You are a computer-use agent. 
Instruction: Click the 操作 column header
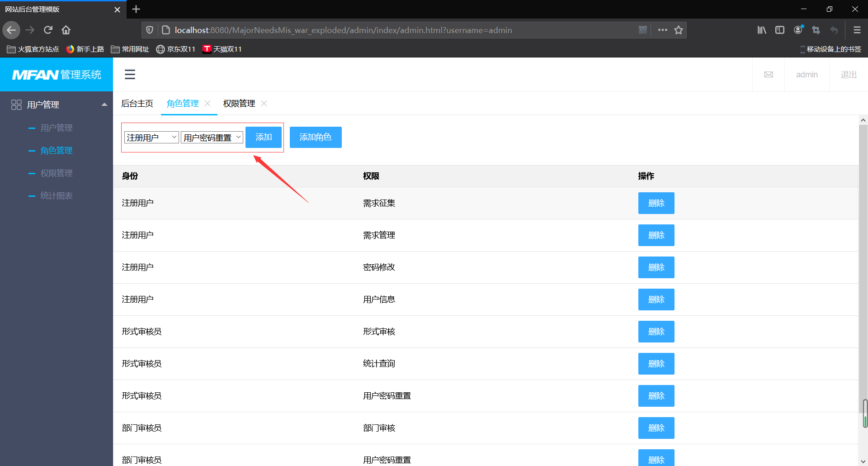[x=646, y=176]
